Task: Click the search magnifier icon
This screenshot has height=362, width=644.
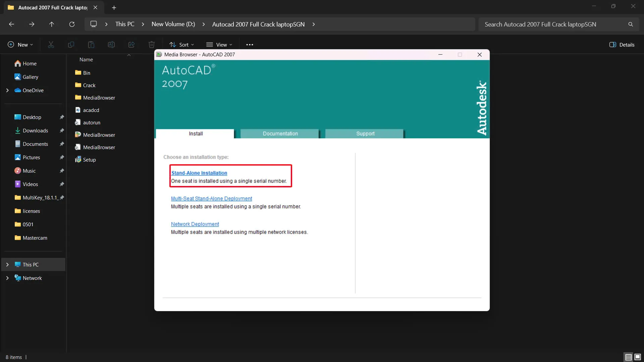Action: click(630, 24)
